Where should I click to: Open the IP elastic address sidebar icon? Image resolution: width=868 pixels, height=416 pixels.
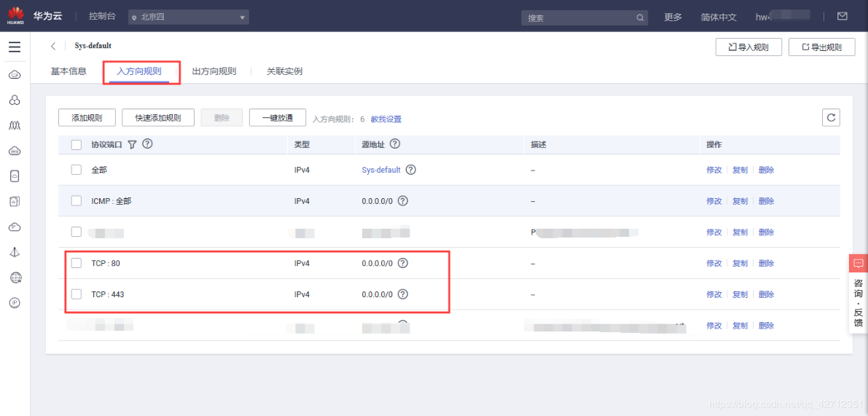[x=16, y=303]
